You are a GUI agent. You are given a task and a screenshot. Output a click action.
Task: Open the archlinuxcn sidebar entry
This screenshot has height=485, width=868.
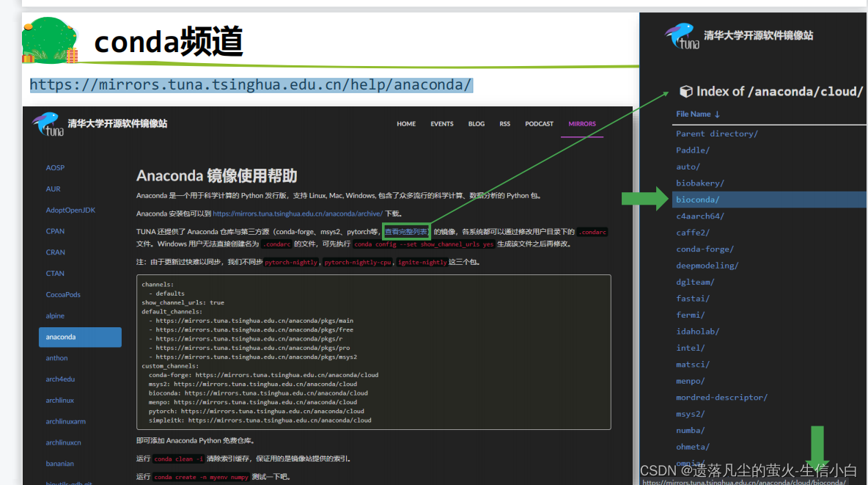(63, 442)
